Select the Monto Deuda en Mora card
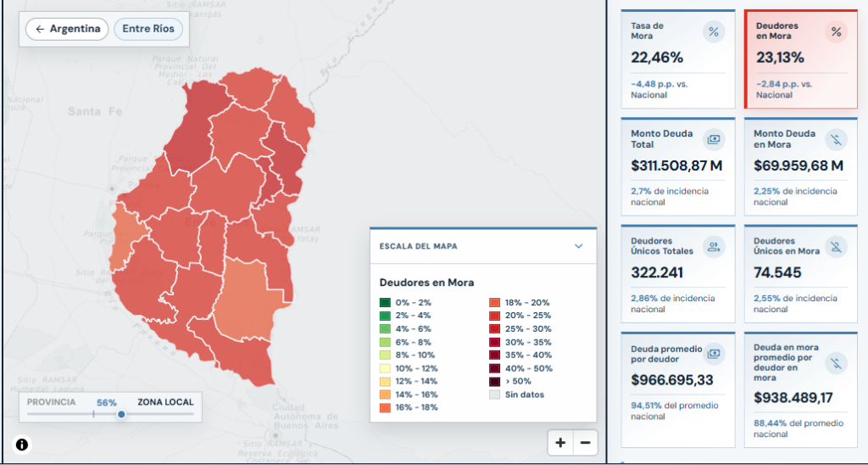868x465 pixels. point(800,166)
